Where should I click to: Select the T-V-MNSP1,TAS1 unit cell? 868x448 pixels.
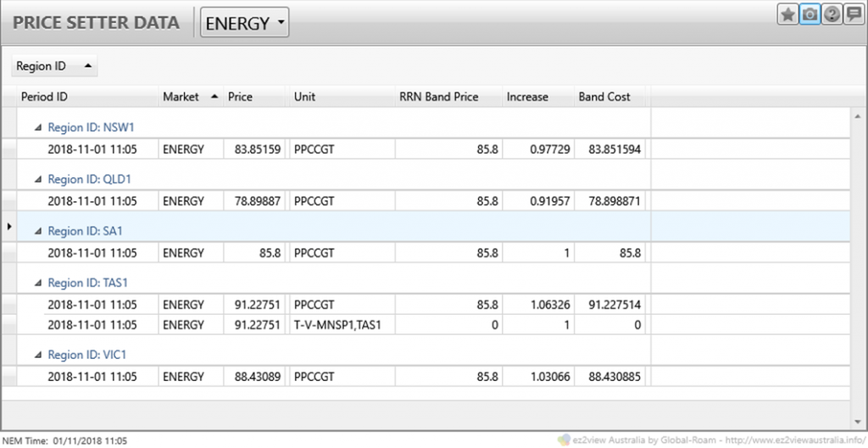click(x=342, y=325)
